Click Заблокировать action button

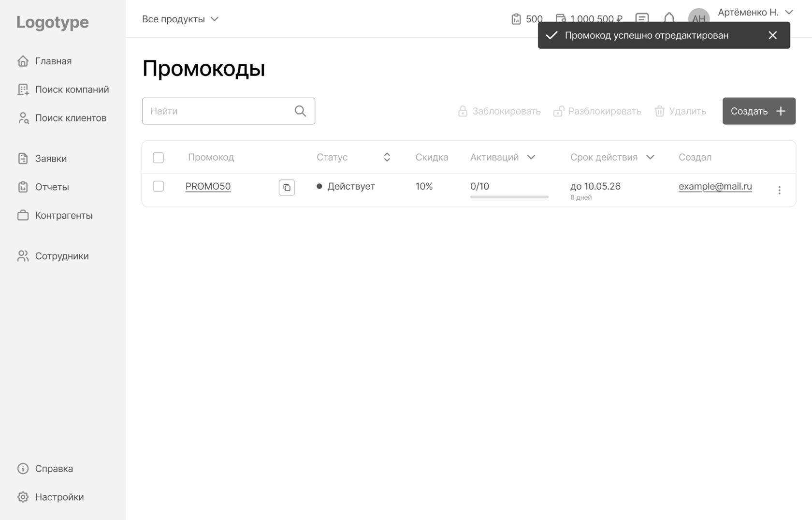click(499, 111)
